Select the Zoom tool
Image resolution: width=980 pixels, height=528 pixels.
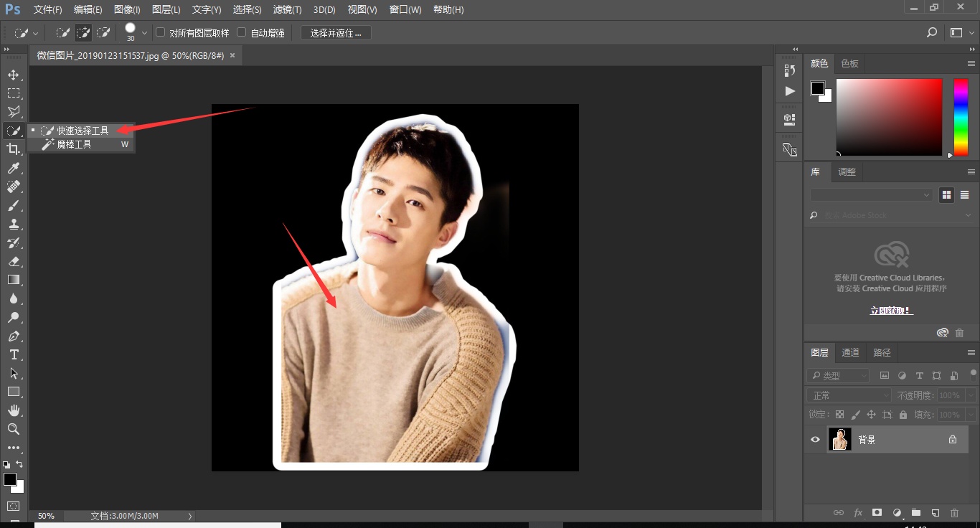coord(14,429)
